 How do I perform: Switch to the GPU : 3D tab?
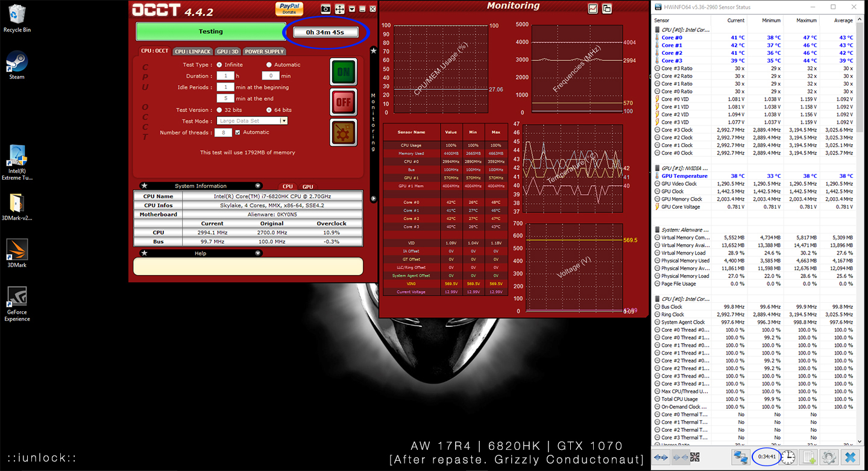(x=228, y=51)
